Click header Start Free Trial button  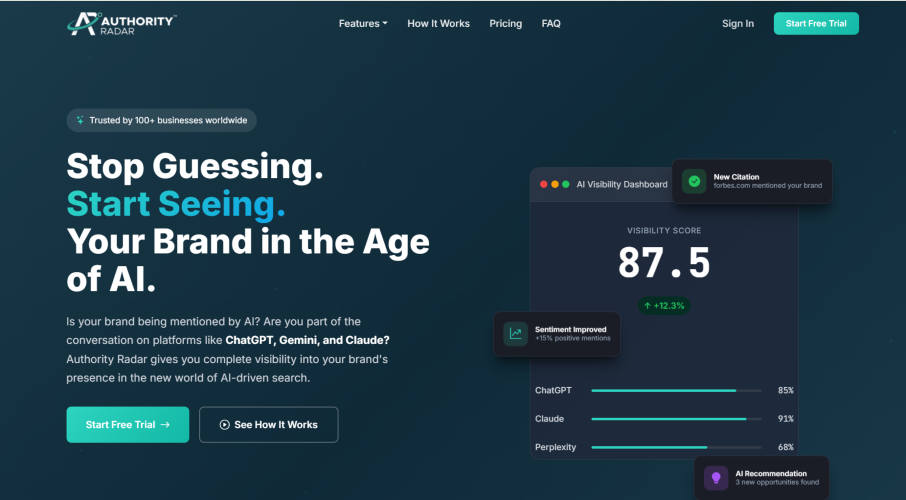[x=816, y=24]
